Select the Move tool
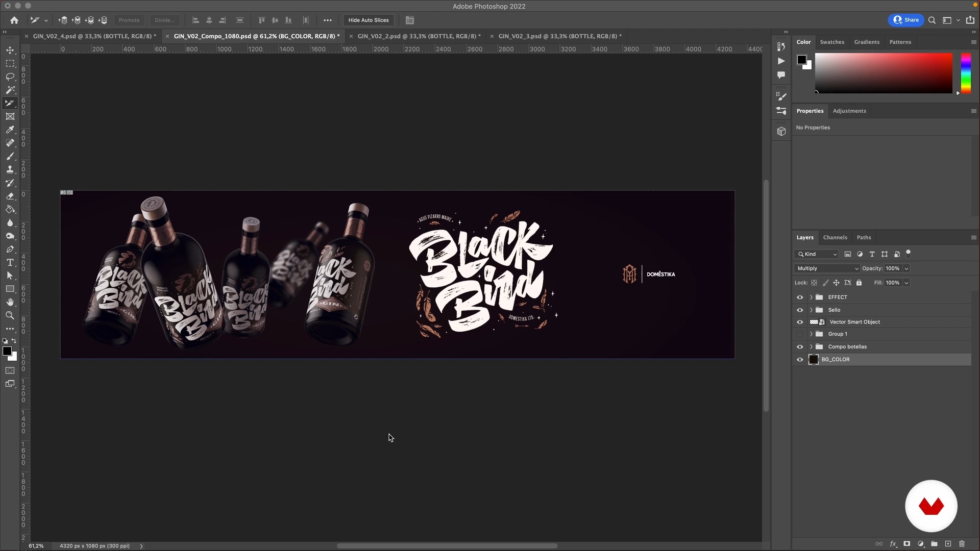Image resolution: width=980 pixels, height=551 pixels. (10, 50)
